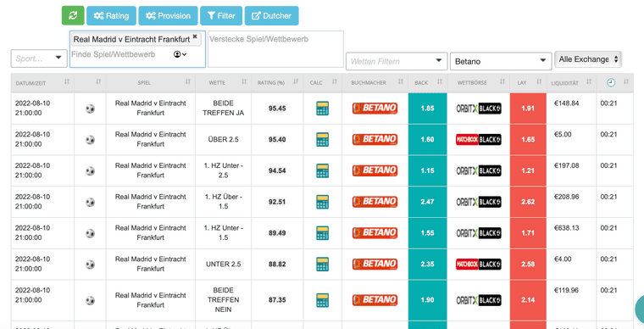The width and height of the screenshot is (644, 329).
Task: Click lay odds 1.91 cell
Action: tap(528, 109)
